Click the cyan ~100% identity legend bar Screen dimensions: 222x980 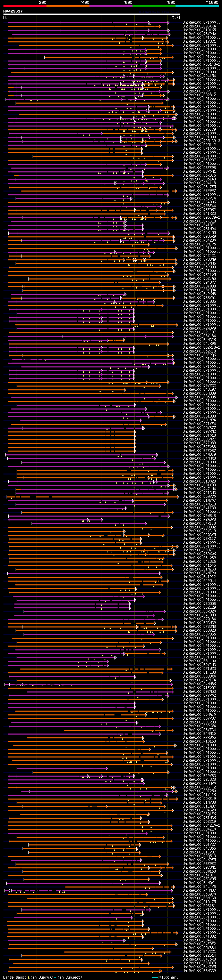197,6
